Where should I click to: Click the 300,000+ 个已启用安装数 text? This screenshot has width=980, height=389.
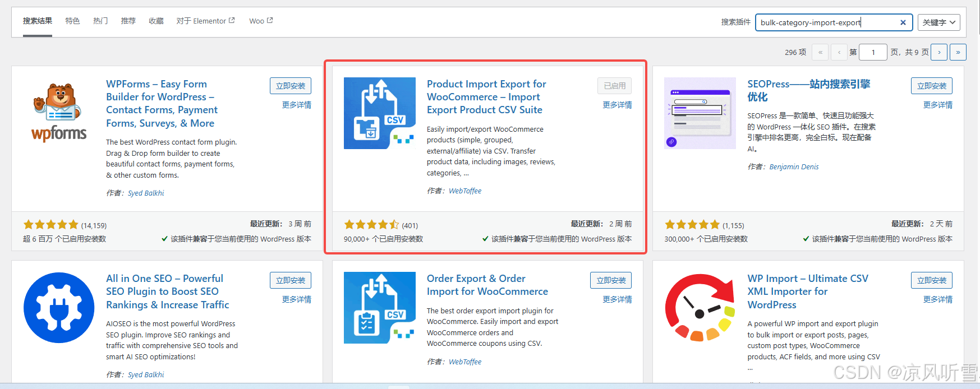(706, 239)
